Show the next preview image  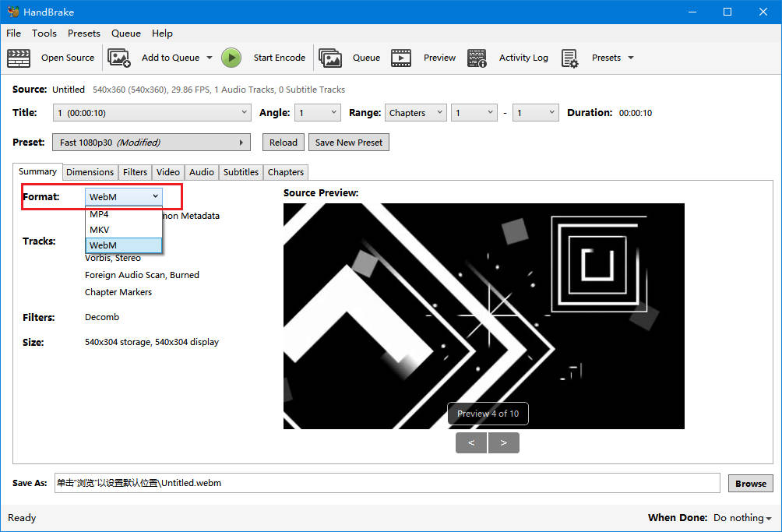(x=504, y=442)
